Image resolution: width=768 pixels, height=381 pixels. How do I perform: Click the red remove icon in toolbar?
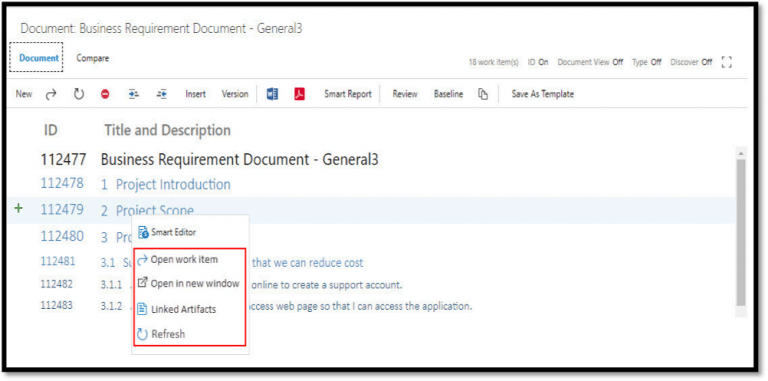pos(105,95)
